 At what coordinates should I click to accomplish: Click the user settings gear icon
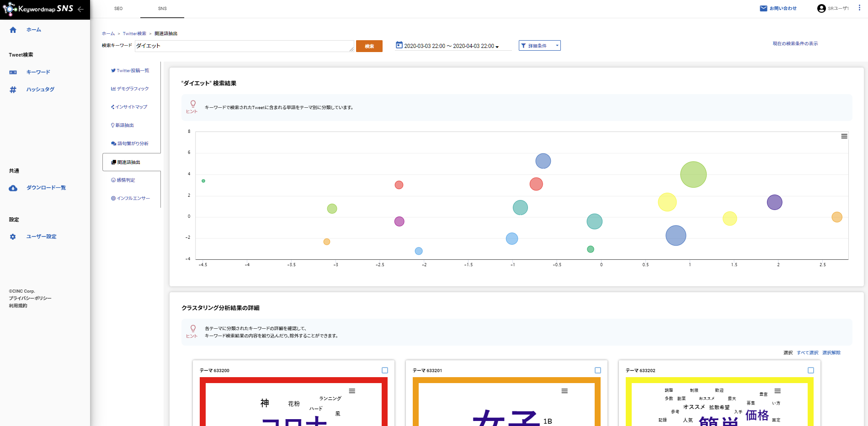click(13, 237)
